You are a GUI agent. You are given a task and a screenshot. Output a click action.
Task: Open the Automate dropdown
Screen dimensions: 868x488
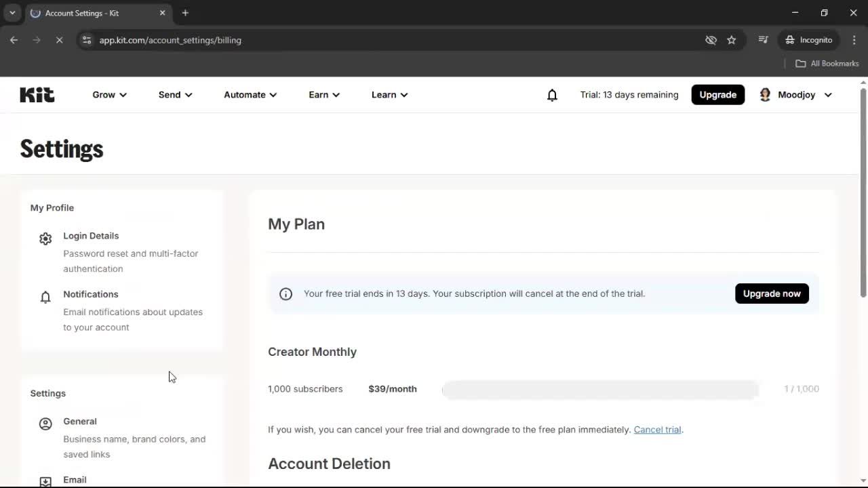click(250, 95)
